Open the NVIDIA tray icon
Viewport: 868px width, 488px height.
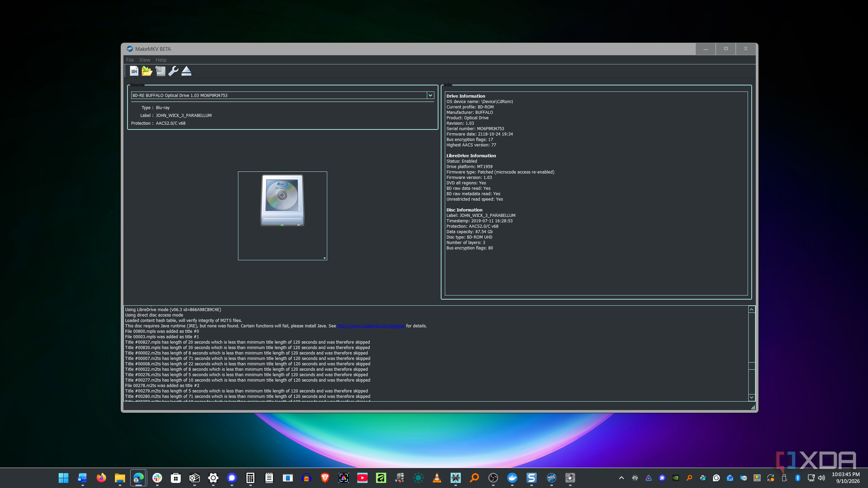675,478
